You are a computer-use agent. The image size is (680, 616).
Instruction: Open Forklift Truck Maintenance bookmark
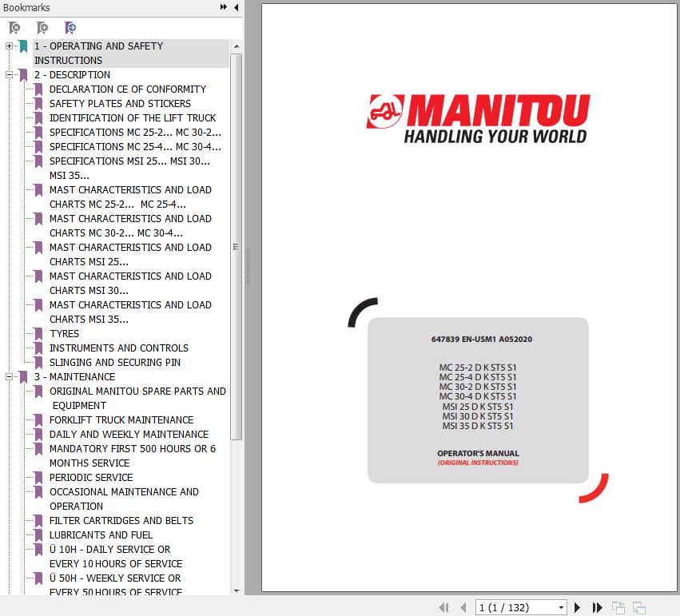click(121, 419)
